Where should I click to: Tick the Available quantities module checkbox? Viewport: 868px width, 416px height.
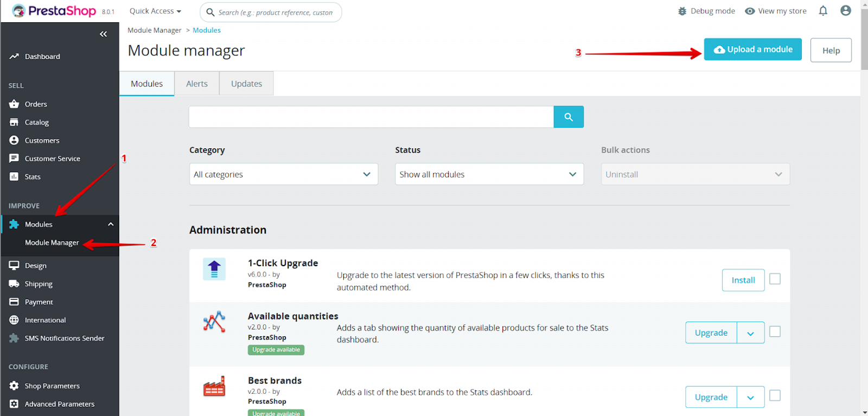point(775,331)
